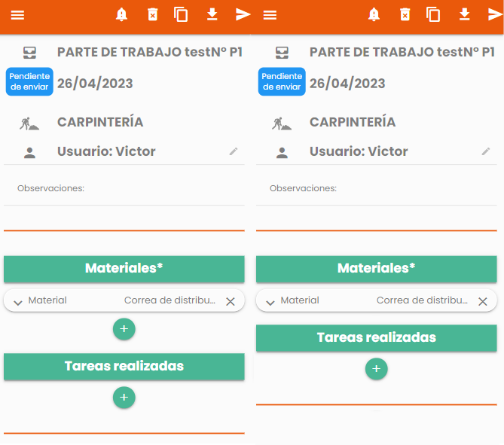The width and height of the screenshot is (504, 445).
Task: Click Usuario: Victor text in left screen
Action: click(x=106, y=151)
